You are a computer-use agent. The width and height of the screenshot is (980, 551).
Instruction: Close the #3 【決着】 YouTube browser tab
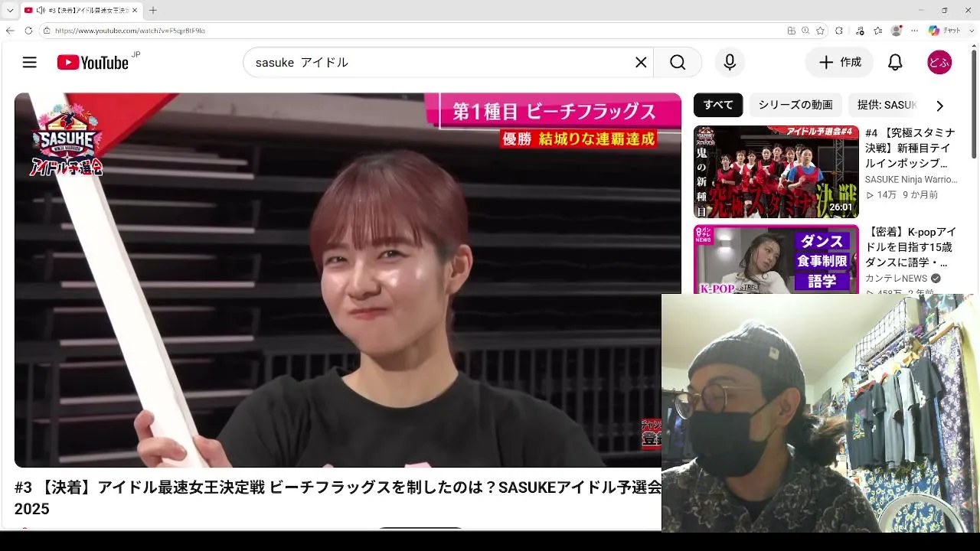pos(135,11)
